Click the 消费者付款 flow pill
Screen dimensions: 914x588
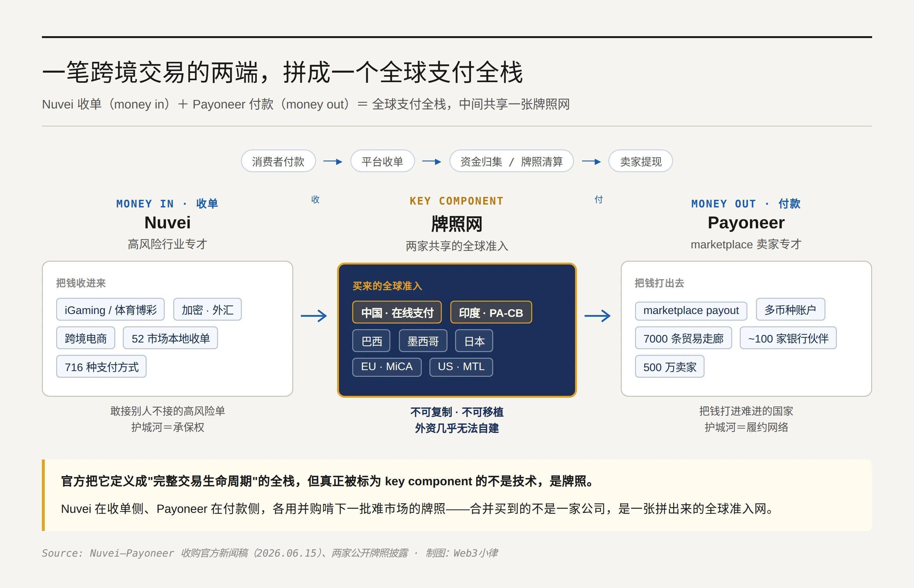[x=278, y=161]
